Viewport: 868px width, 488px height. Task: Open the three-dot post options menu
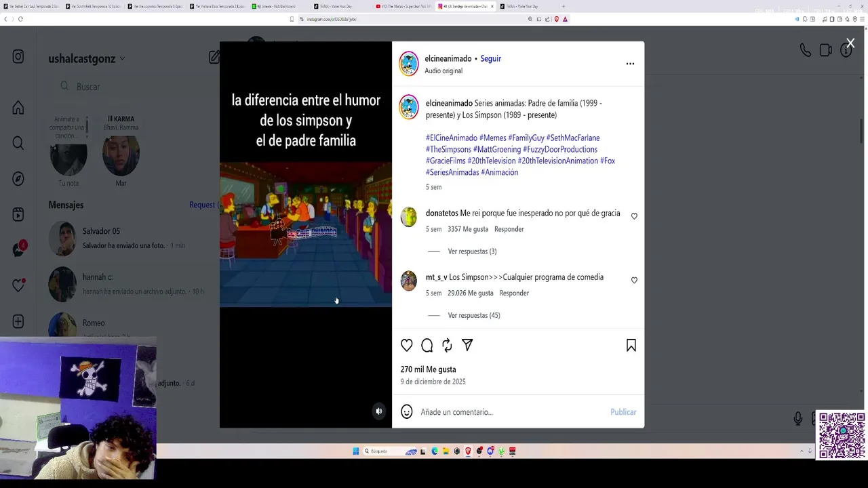coord(630,64)
